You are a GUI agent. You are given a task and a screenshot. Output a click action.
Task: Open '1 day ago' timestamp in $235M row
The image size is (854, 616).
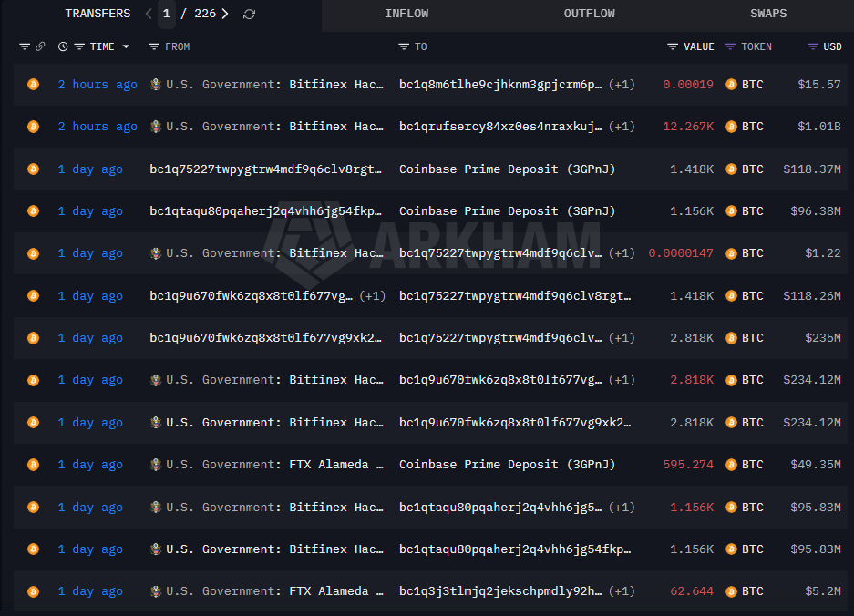point(90,338)
